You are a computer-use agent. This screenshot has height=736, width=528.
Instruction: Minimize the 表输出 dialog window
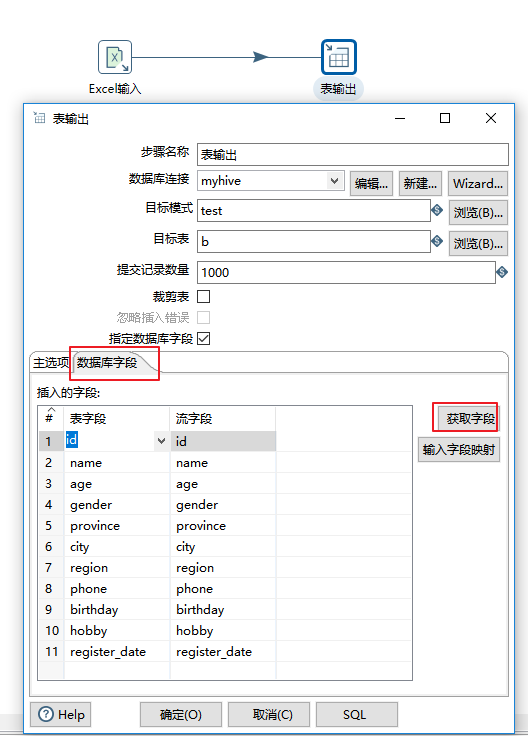coord(400,118)
